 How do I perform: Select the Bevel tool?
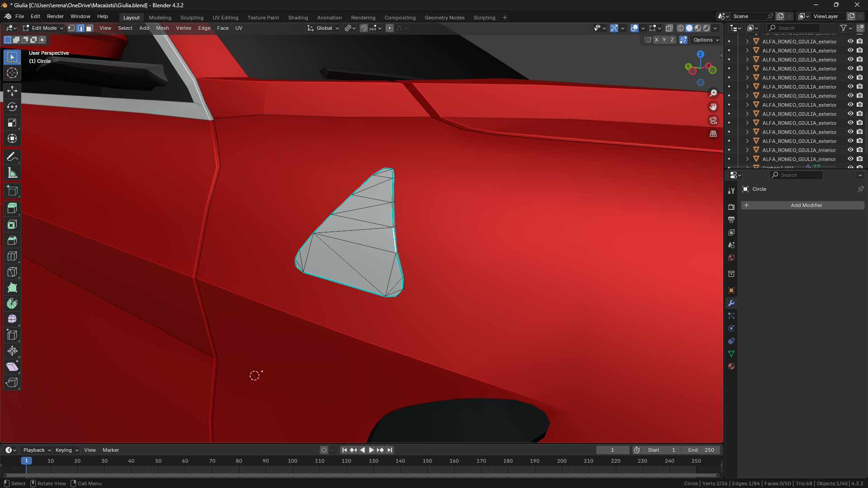pyautogui.click(x=12, y=240)
